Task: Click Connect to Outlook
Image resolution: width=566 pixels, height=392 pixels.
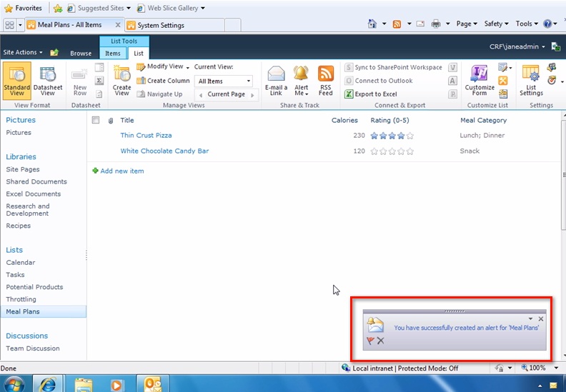Action: coord(378,81)
